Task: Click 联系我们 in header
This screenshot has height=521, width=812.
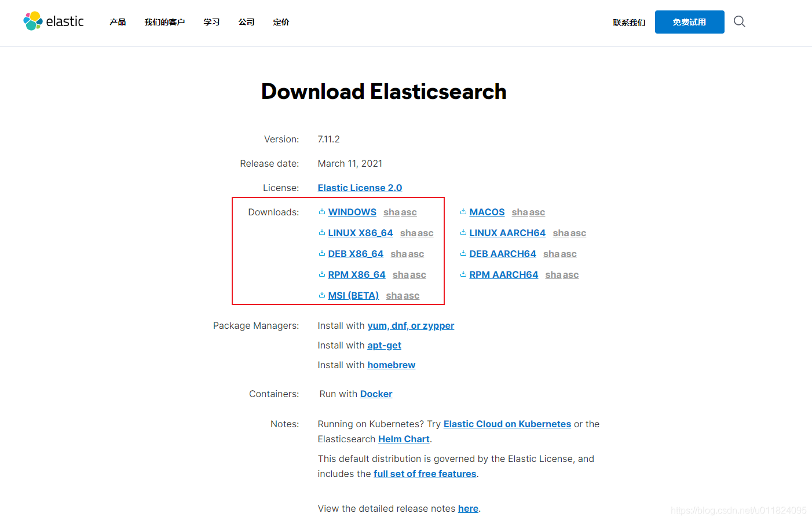Action: [x=629, y=23]
